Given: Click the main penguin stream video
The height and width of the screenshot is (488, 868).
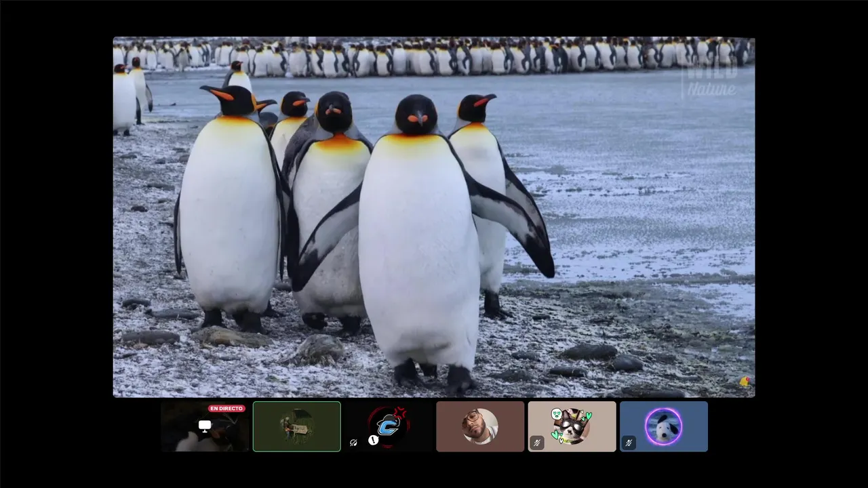Looking at the screenshot, I should pos(434,217).
